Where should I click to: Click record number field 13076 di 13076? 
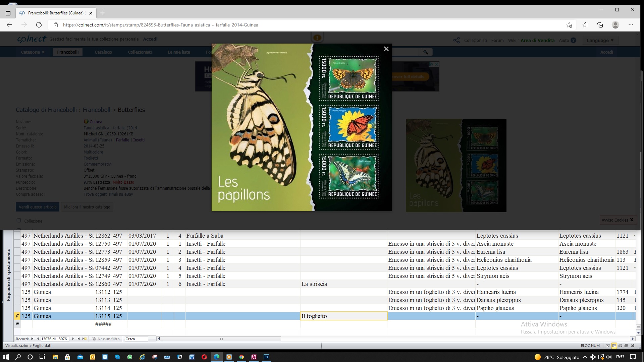54,339
